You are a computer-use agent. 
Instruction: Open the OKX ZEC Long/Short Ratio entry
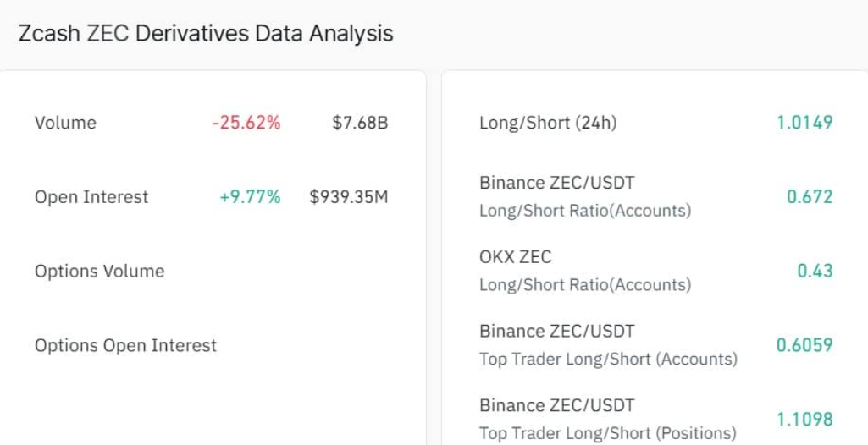point(515,257)
